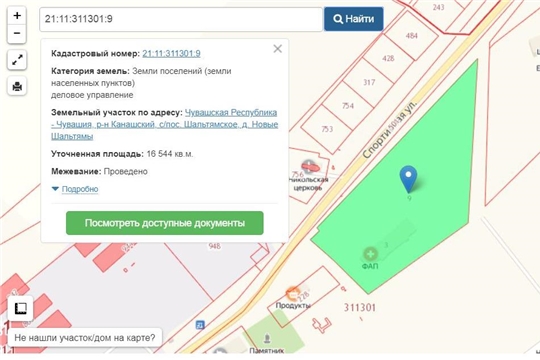The height and width of the screenshot is (360, 540).
Task: Zoom out the map with minus button
Action: [17, 33]
